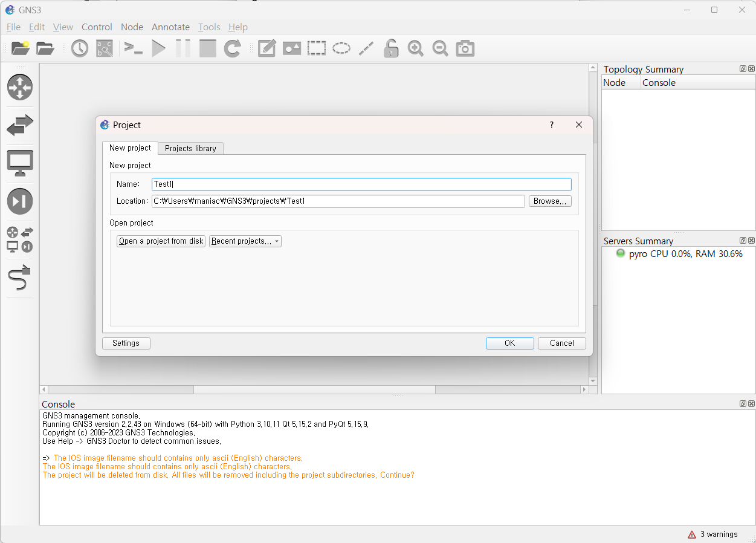Browse switches in the device sidebar
Image resolution: width=756 pixels, height=543 pixels.
(20, 125)
